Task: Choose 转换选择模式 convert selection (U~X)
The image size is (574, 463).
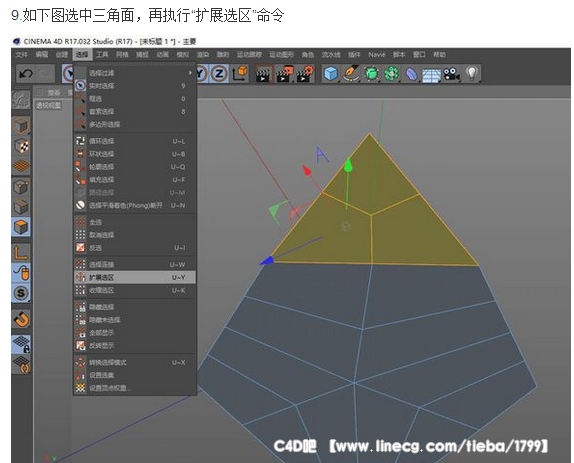Action: pyautogui.click(x=135, y=362)
